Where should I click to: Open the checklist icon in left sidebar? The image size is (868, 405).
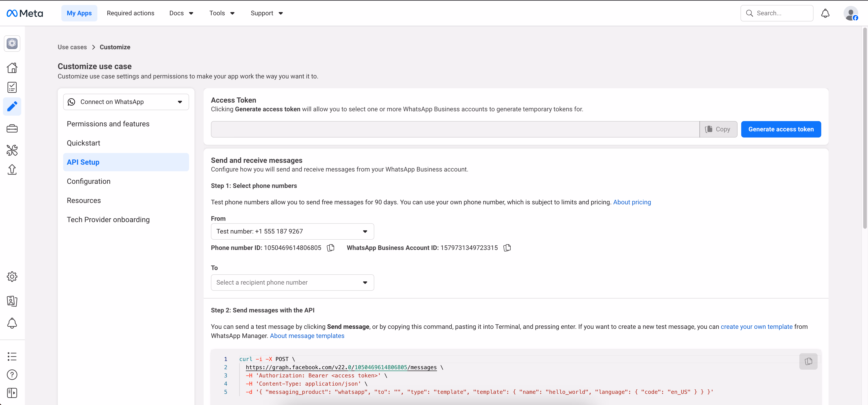[x=12, y=87]
